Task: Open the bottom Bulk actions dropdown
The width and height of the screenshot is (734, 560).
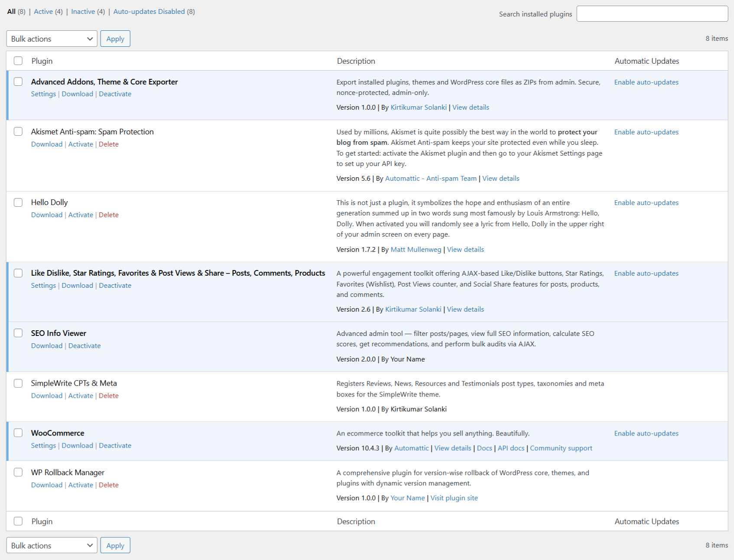Action: coord(52,545)
